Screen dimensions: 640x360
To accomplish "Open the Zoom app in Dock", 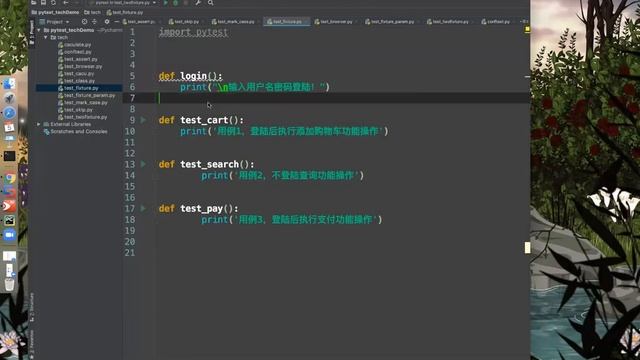I will point(9,235).
